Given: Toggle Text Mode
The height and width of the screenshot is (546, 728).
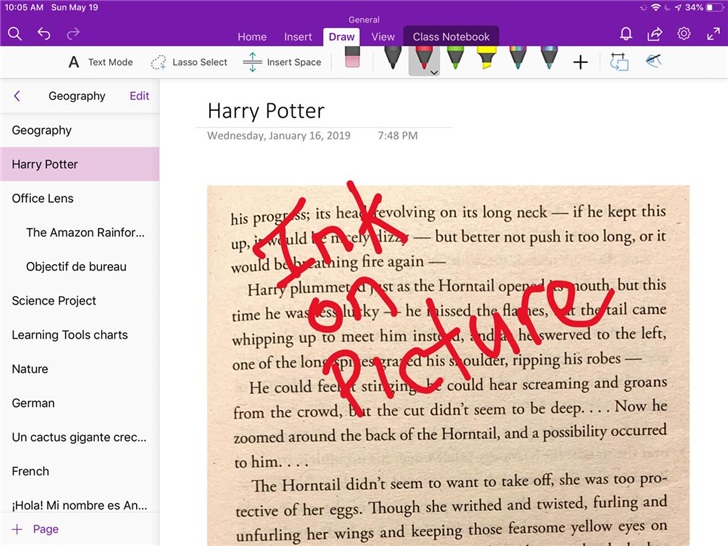Looking at the screenshot, I should pos(100,62).
